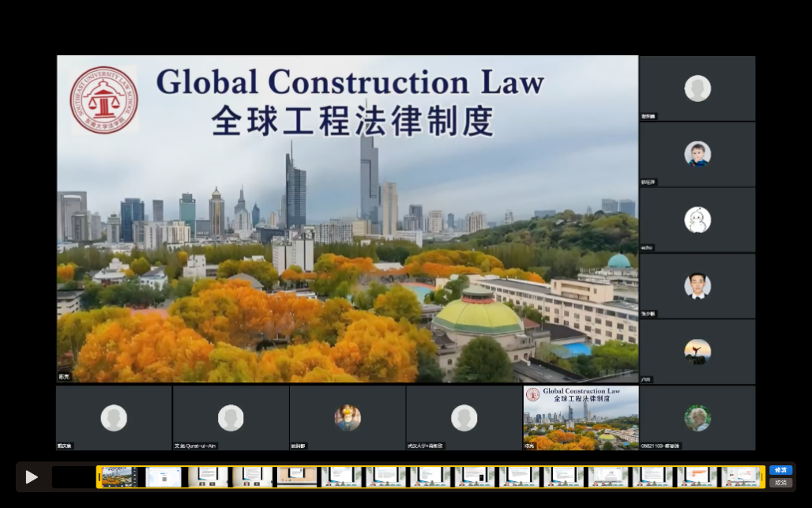The height and width of the screenshot is (508, 812).
Task: Select the last frame in the filmstrip
Action: coord(741,477)
